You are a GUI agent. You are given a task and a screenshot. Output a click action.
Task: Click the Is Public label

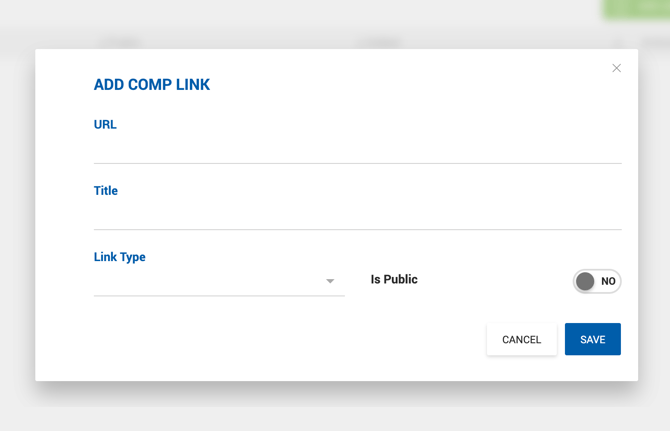394,279
